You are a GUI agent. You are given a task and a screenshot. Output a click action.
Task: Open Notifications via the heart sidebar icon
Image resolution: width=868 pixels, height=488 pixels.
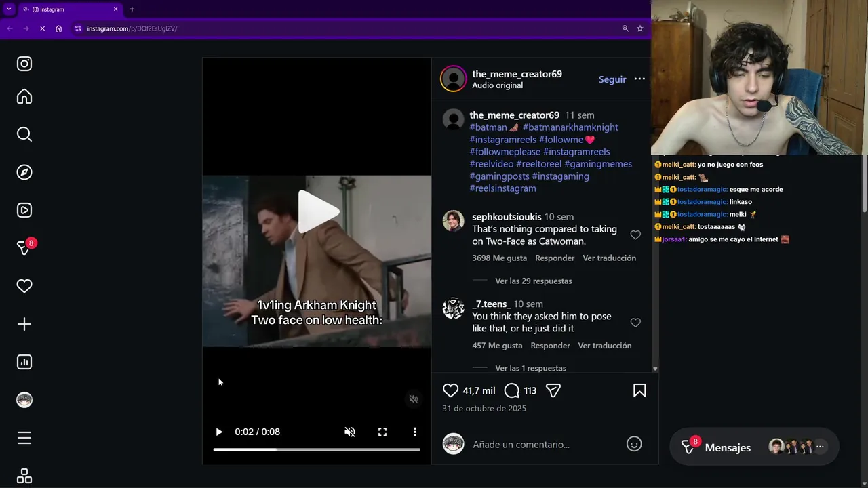(x=24, y=286)
